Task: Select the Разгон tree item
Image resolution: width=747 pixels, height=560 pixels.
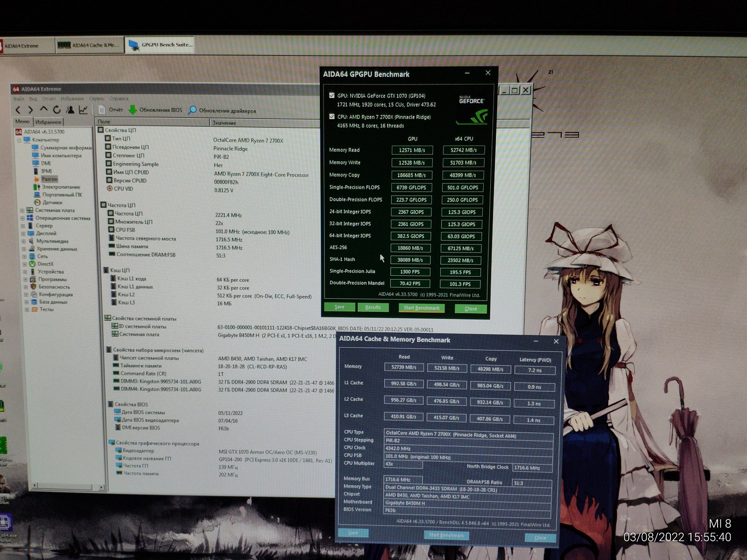Action: [45, 179]
